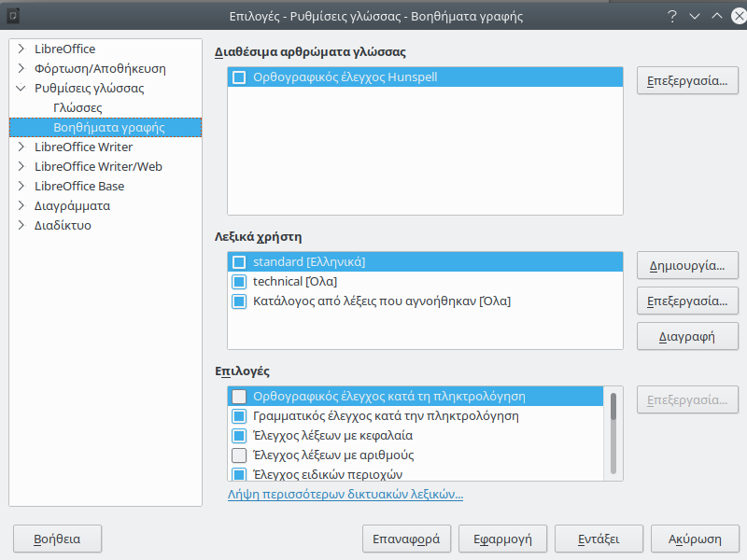Select Γλώσσες in the options tree
The image size is (747, 560).
coord(78,107)
